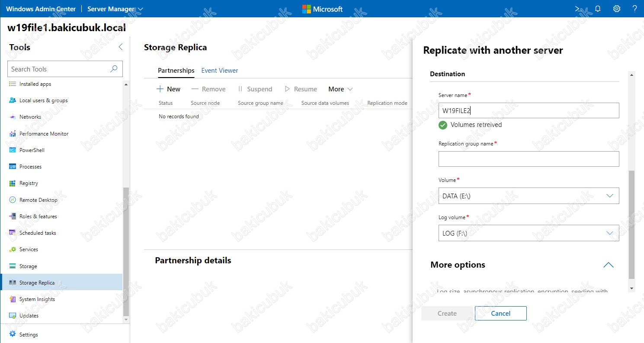This screenshot has width=644, height=343.
Task: Expand the Volume DATA (E:\) dropdown
Action: point(529,196)
